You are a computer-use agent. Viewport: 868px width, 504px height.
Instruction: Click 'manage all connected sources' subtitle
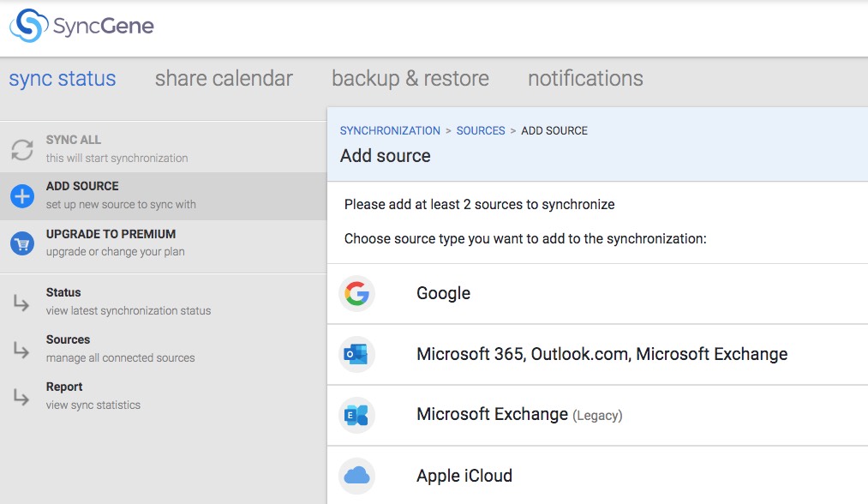tap(120, 357)
